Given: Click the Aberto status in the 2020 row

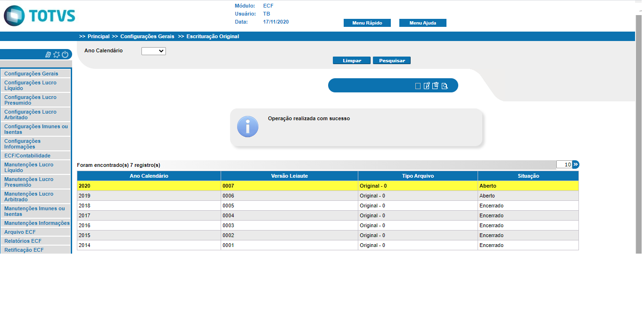Looking at the screenshot, I should coord(487,186).
